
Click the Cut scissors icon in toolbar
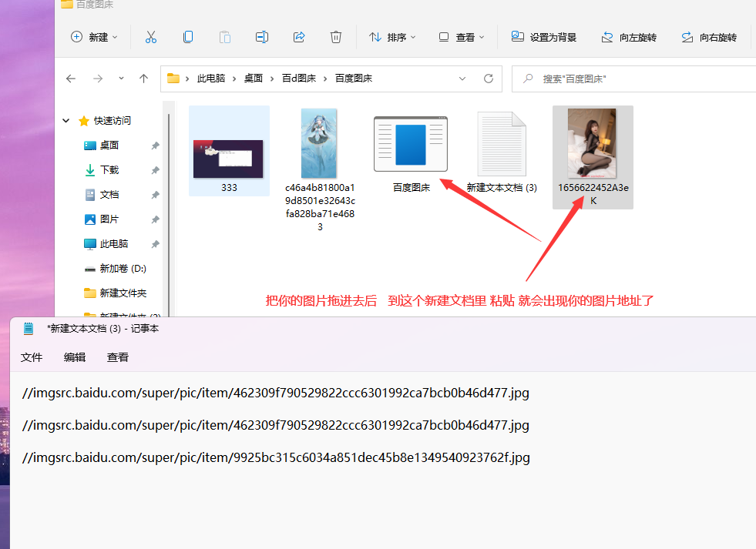click(x=151, y=37)
